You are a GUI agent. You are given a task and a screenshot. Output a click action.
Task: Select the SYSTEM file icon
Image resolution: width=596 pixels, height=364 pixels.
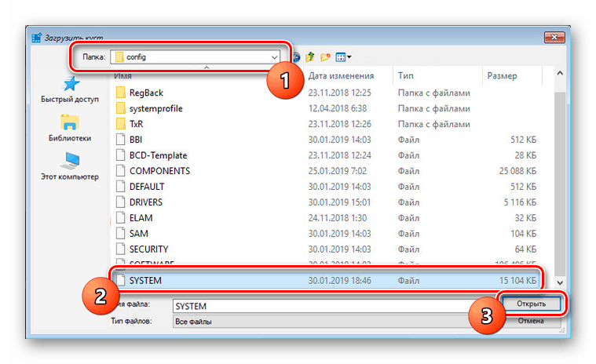(x=120, y=280)
